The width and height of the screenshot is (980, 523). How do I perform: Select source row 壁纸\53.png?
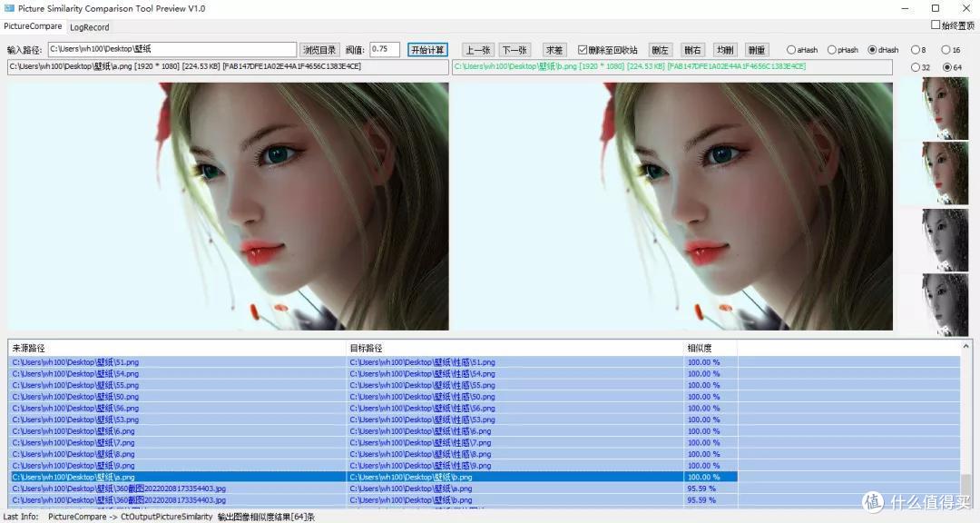coord(178,419)
